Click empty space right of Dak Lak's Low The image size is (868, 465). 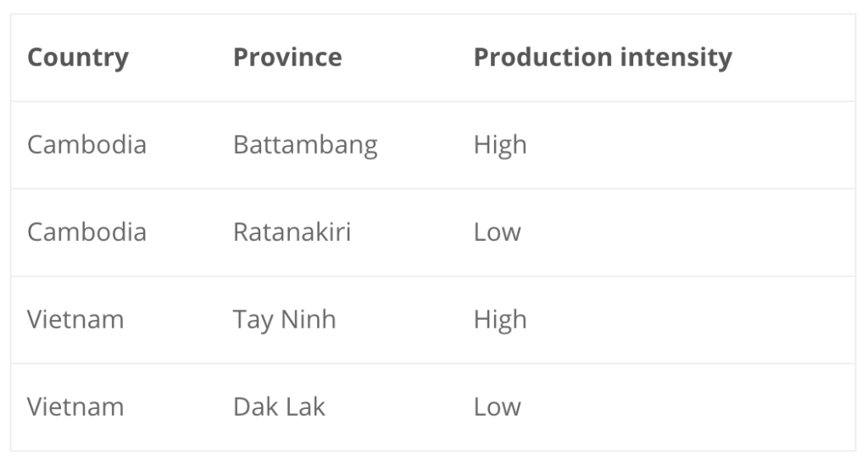[688, 407]
